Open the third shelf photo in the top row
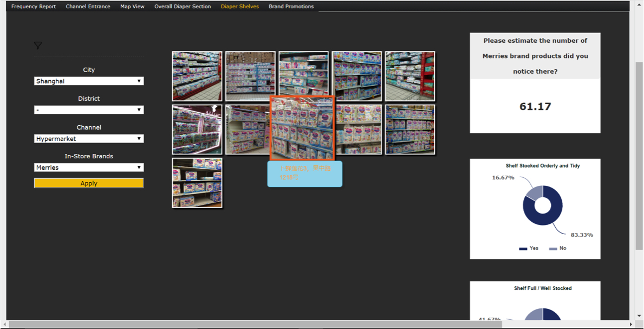Screen dimensions: 644x329 point(303,74)
